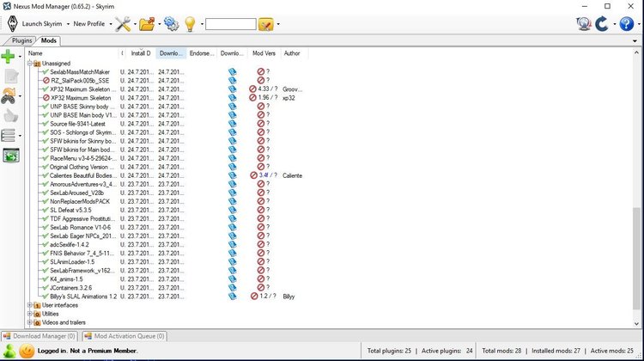
Task: Open the Tools wrench and screwdriver icon
Action: click(123, 24)
